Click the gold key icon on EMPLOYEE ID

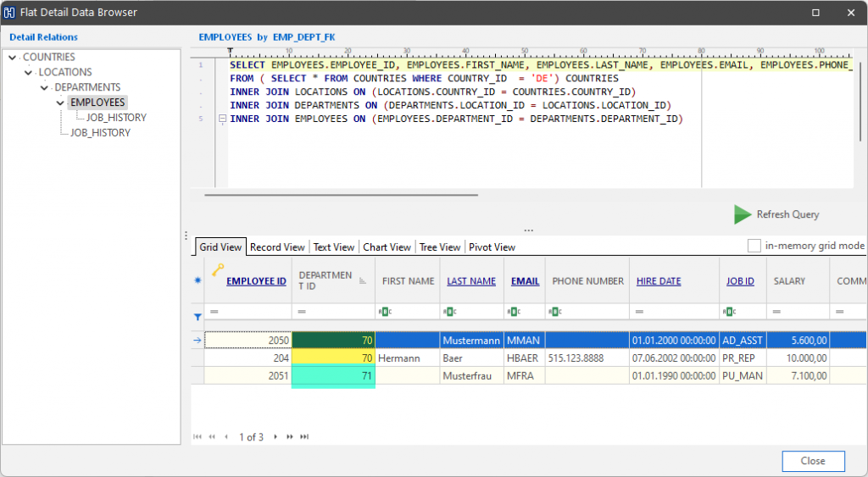[x=218, y=270]
